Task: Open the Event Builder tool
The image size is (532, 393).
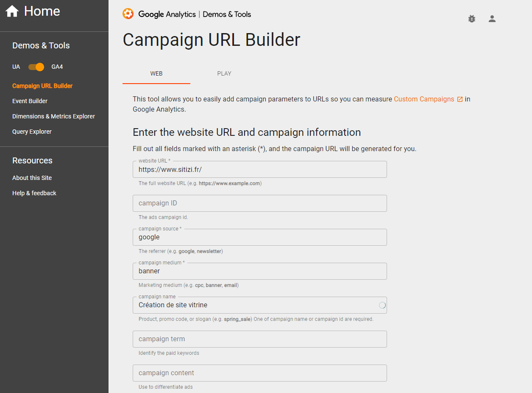Action: click(x=30, y=101)
